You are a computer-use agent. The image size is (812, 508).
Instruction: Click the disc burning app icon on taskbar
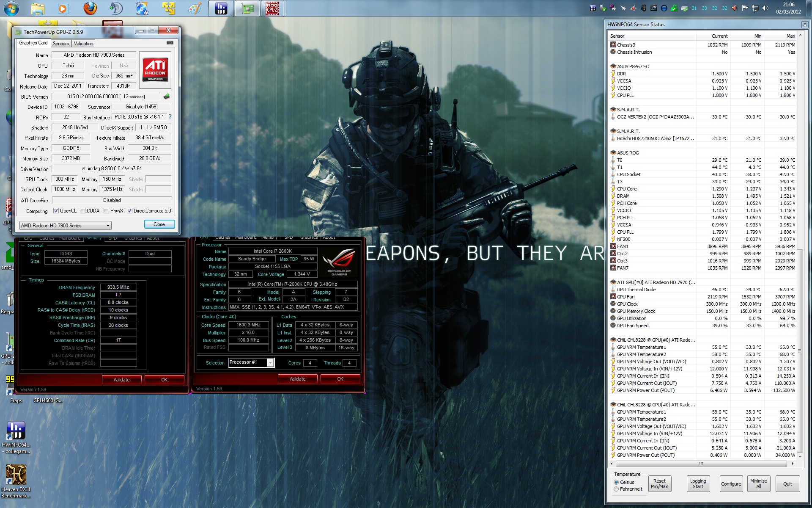[x=142, y=8]
